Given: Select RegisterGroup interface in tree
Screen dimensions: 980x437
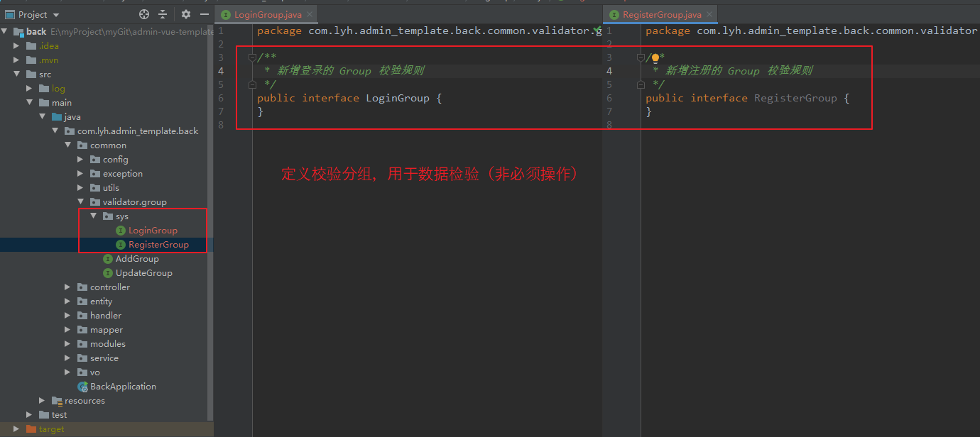Looking at the screenshot, I should point(158,245).
